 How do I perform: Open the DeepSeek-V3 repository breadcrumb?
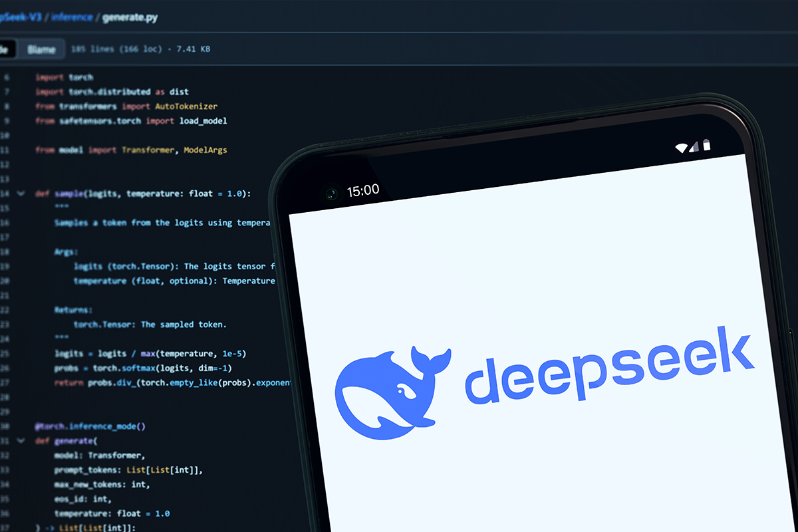pyautogui.click(x=20, y=17)
